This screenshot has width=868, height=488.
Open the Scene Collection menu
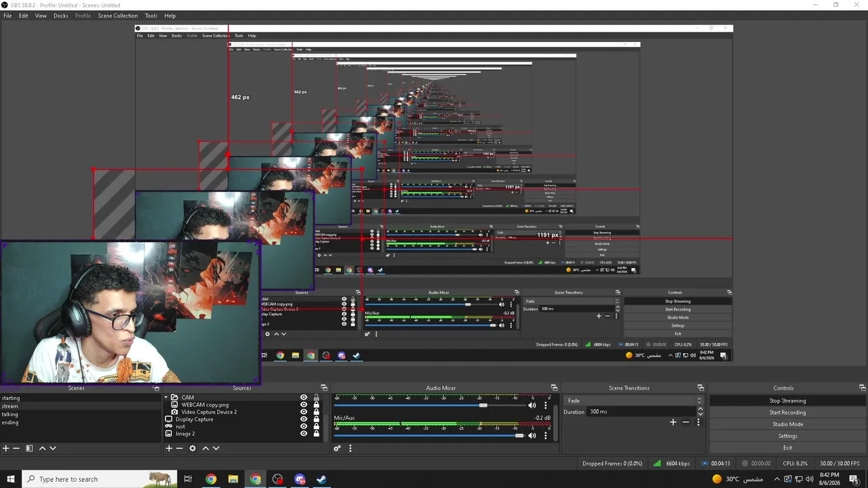[x=117, y=16]
